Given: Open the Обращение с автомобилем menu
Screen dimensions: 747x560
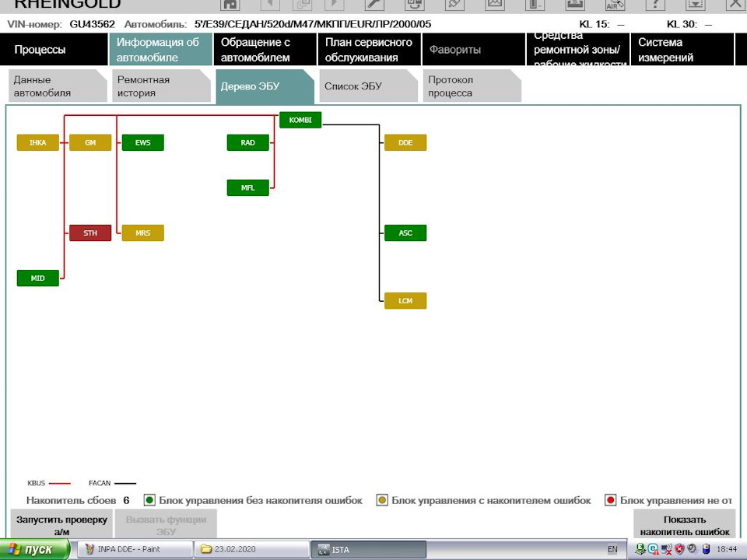Looking at the screenshot, I should click(265, 50).
